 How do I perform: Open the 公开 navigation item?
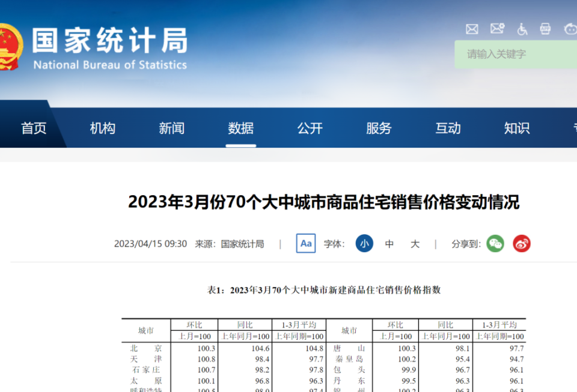coord(310,128)
